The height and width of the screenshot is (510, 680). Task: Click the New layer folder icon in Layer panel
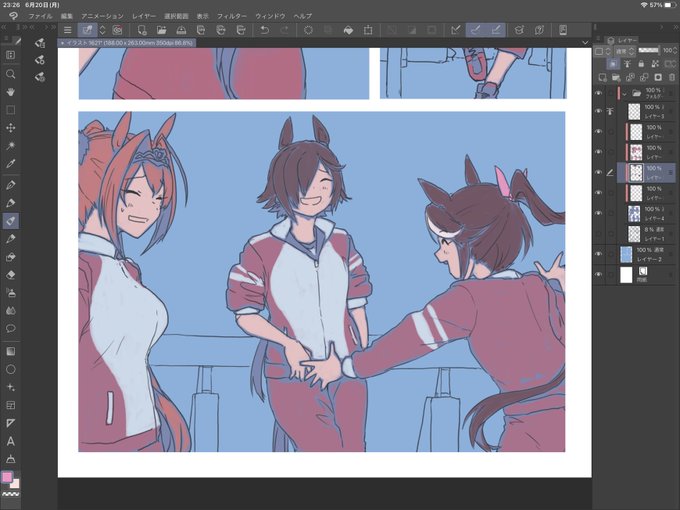point(616,77)
